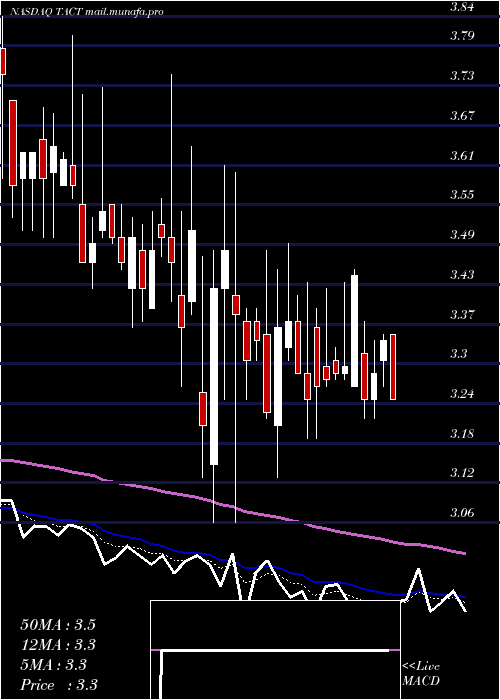Click the 3.73 price axis label
This screenshot has width=500, height=700.
(x=462, y=75)
